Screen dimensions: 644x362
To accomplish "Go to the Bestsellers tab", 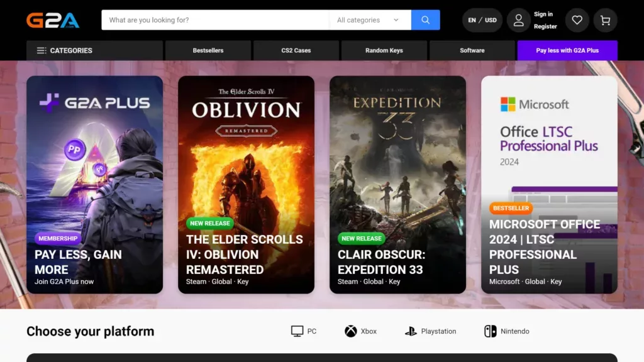I will [208, 50].
